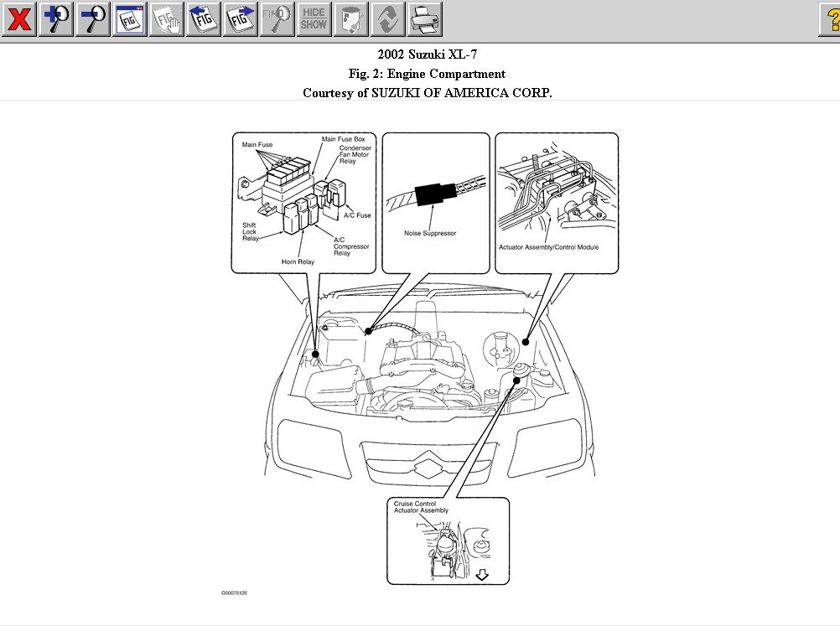This screenshot has height=626, width=840.
Task: Click 'Fig. 2: Engine Compartment' heading
Action: pyautogui.click(x=427, y=74)
